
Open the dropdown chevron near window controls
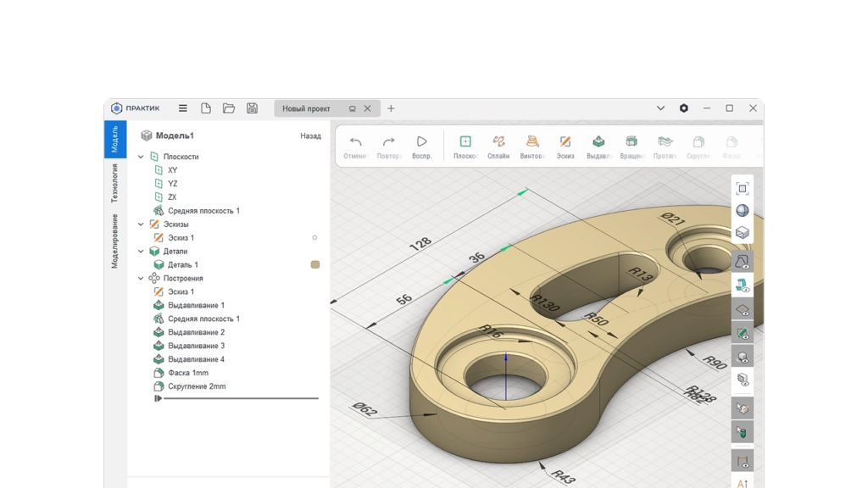tap(660, 108)
